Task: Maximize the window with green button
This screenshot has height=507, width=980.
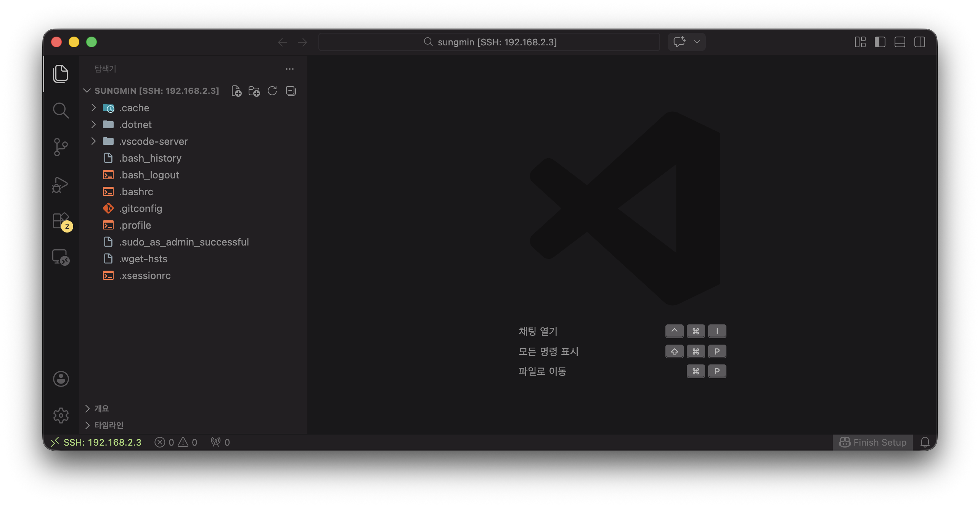Action: pyautogui.click(x=92, y=42)
